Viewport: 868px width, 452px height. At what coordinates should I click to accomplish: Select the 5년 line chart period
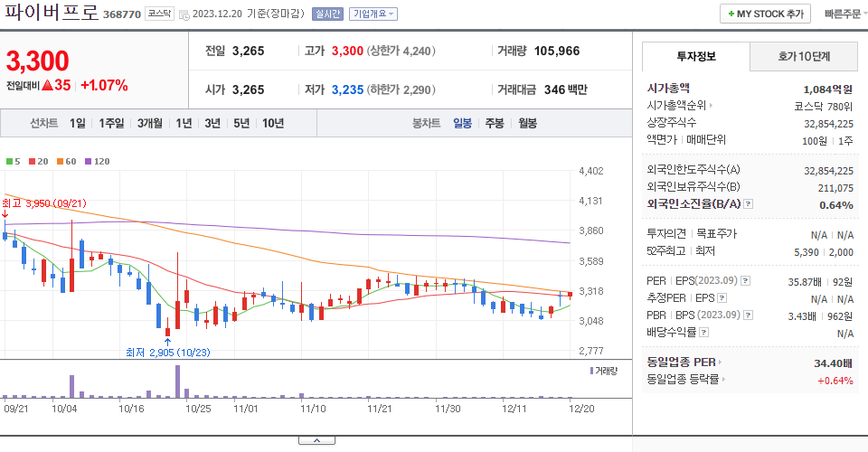(241, 123)
